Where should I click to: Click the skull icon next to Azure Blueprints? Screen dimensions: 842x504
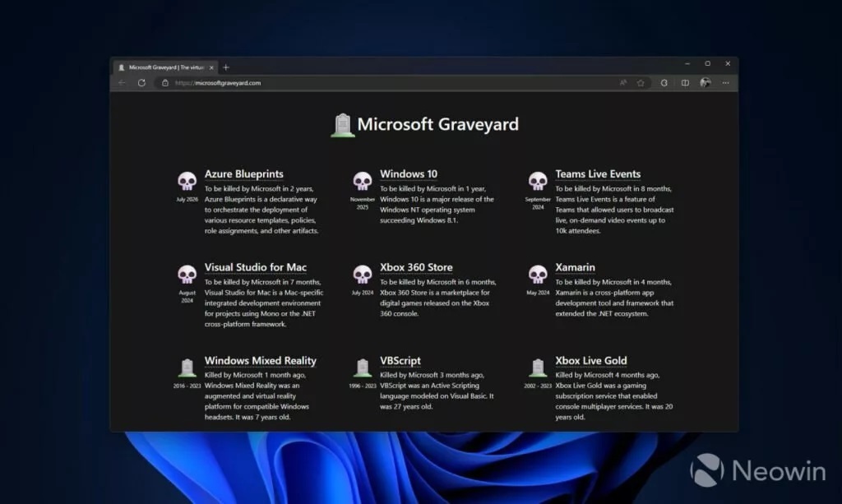(187, 182)
